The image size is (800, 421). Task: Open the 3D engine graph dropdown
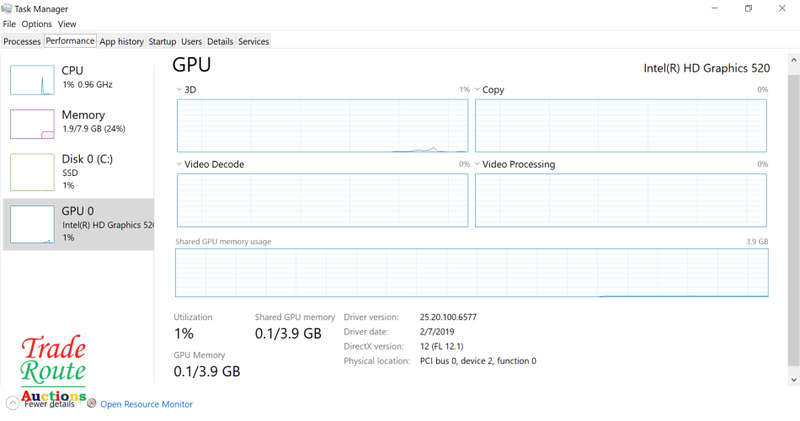pos(179,90)
